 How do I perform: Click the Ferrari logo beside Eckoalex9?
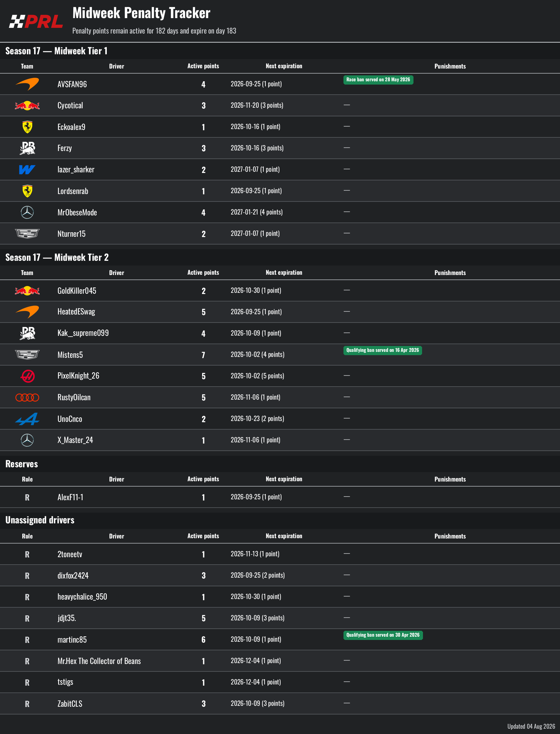click(27, 127)
